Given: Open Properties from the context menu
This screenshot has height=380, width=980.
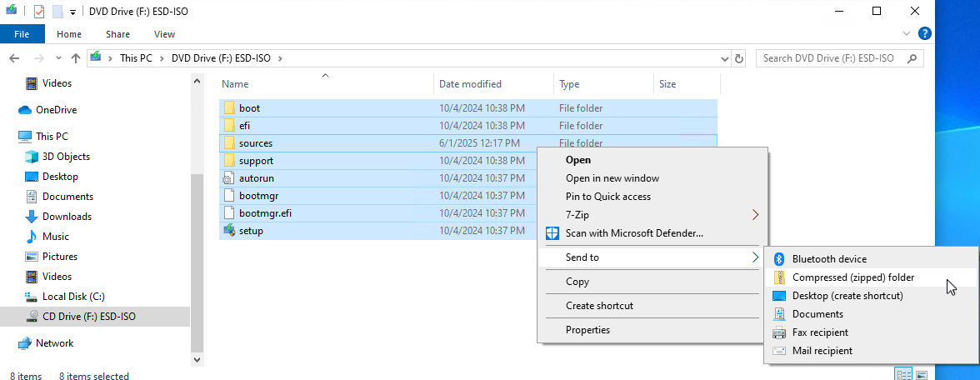Looking at the screenshot, I should [x=652, y=329].
